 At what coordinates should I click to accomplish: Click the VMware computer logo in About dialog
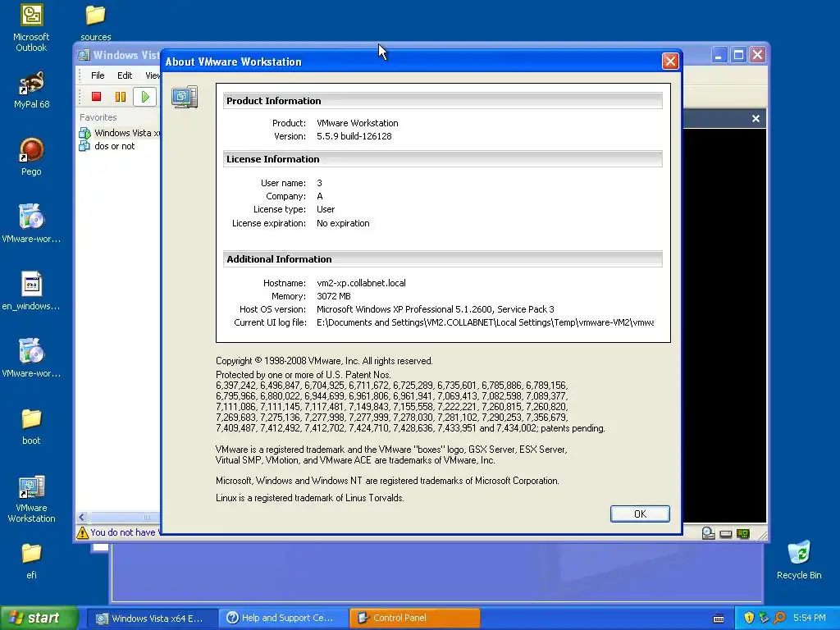tap(185, 97)
